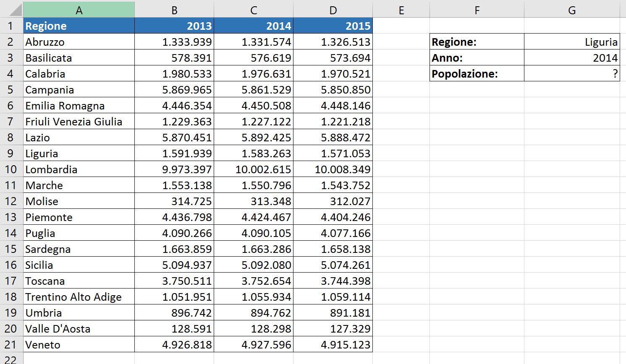Click value 1.583.263 for Liguria 2014
Screen dimensions: 626x364
[254, 153]
